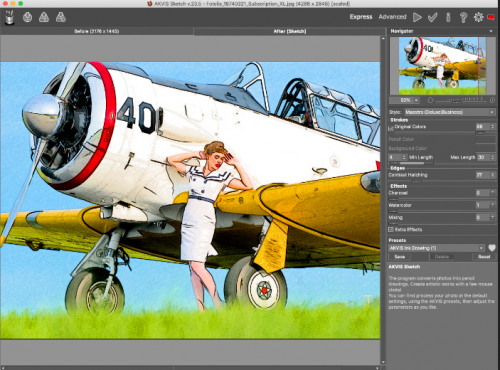Open program info with the i icon
500x370 pixels.
pos(448,17)
